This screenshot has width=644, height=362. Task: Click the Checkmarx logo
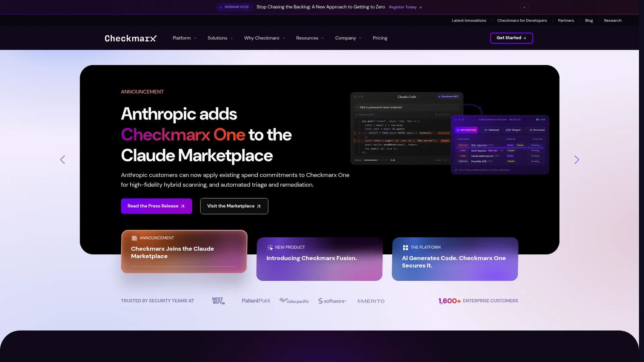pos(131,38)
